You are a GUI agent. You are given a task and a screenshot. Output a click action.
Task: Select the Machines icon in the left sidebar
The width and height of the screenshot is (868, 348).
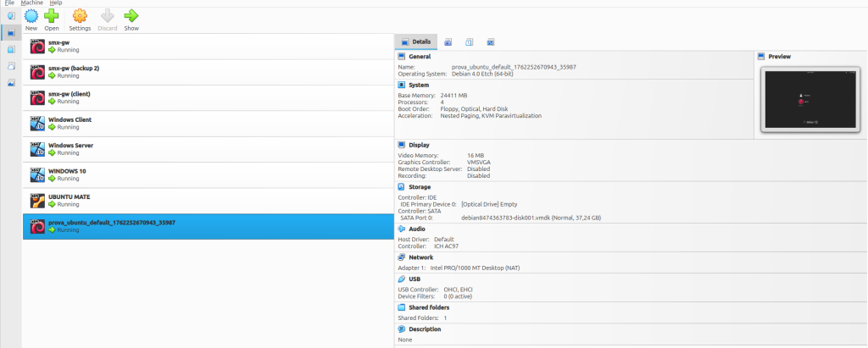click(11, 32)
